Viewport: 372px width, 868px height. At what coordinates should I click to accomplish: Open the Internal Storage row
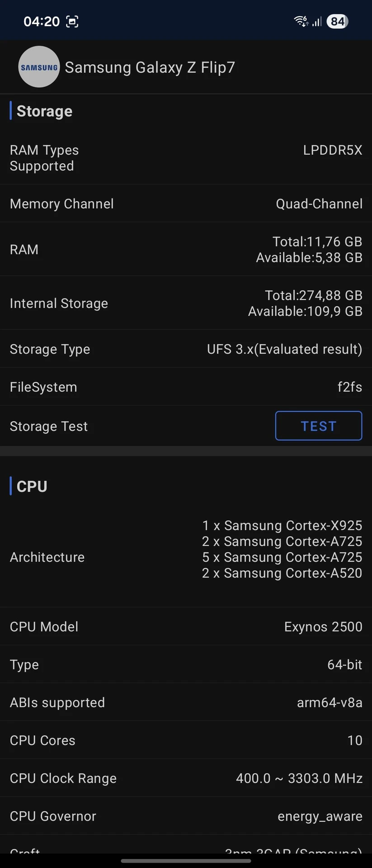pos(186,303)
